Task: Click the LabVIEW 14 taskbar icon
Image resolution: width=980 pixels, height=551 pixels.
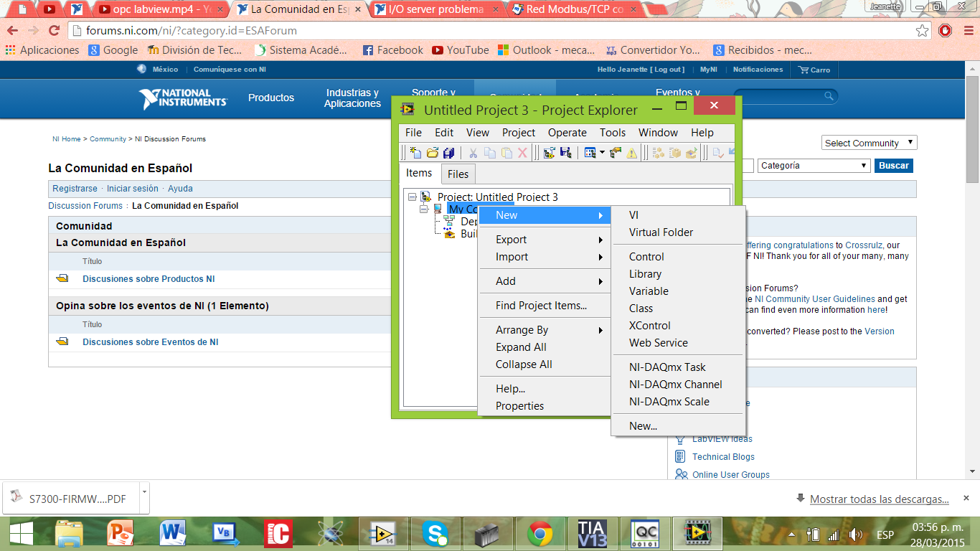Action: pos(382,533)
